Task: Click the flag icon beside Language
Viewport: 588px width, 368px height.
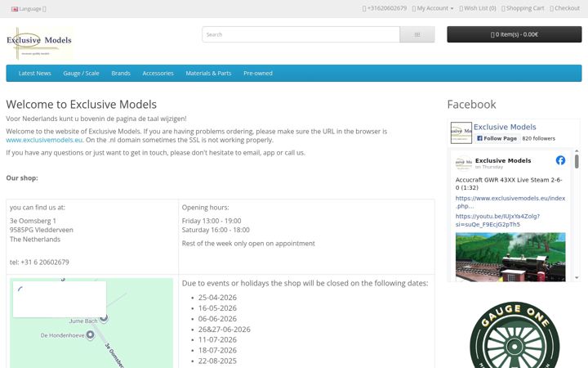Action: tap(15, 9)
